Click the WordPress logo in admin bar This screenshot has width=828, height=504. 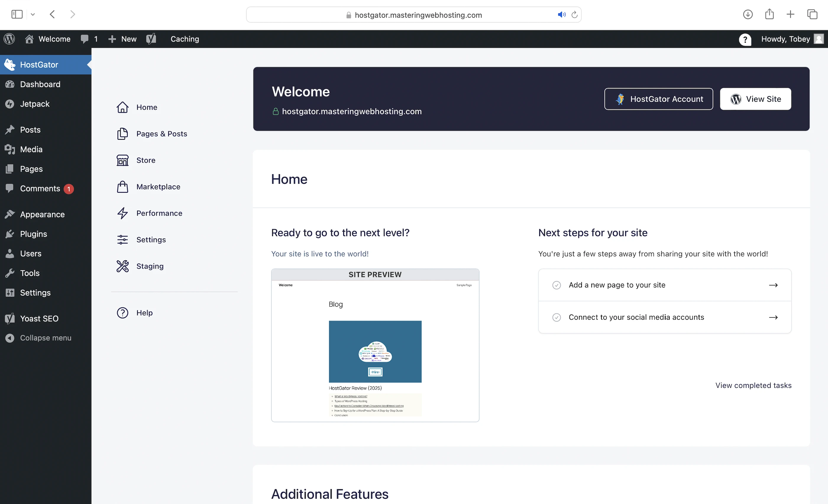pyautogui.click(x=9, y=39)
